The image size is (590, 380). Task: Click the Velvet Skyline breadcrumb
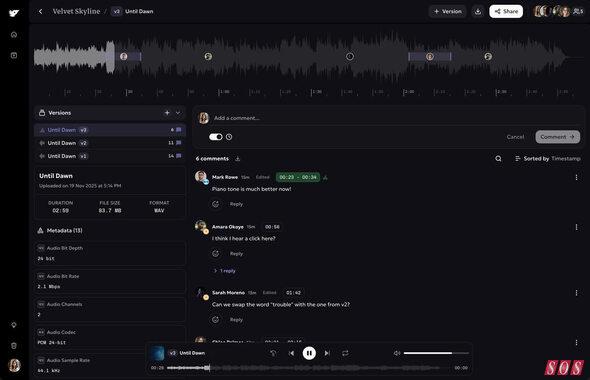[x=76, y=11]
